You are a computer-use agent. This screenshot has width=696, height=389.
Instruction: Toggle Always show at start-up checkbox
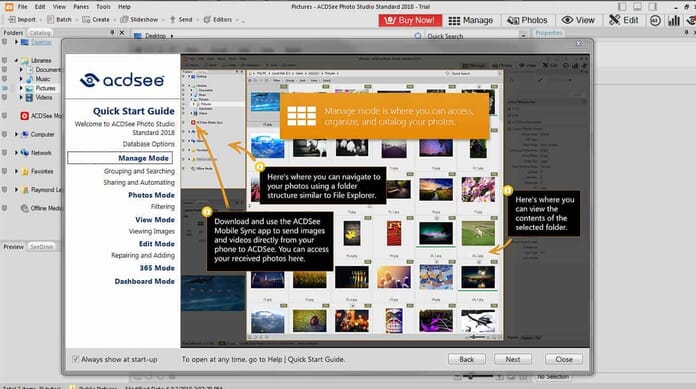click(75, 359)
